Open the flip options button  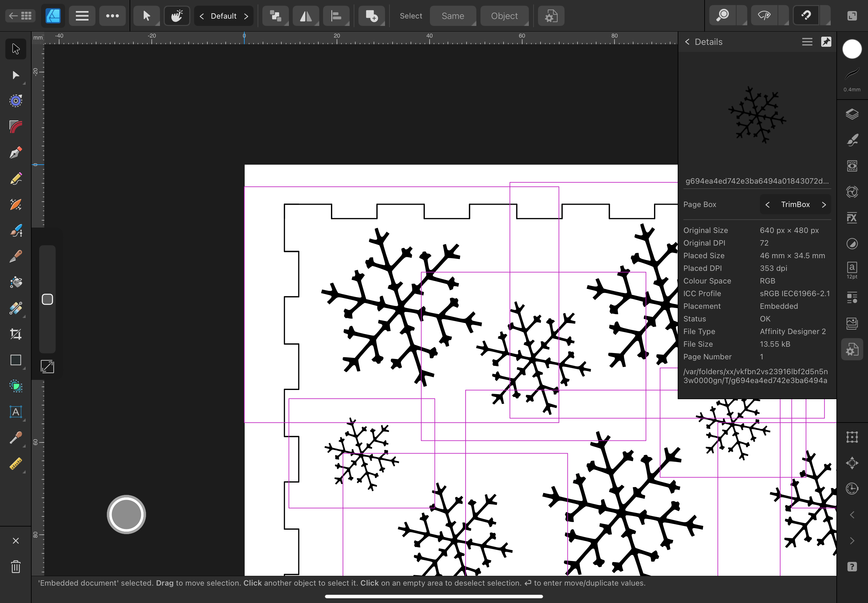[306, 16]
